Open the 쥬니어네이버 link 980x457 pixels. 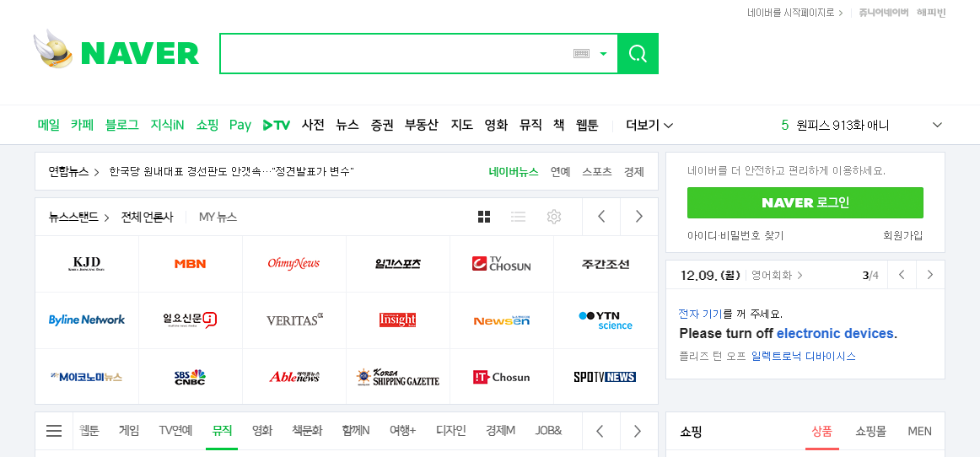[883, 13]
